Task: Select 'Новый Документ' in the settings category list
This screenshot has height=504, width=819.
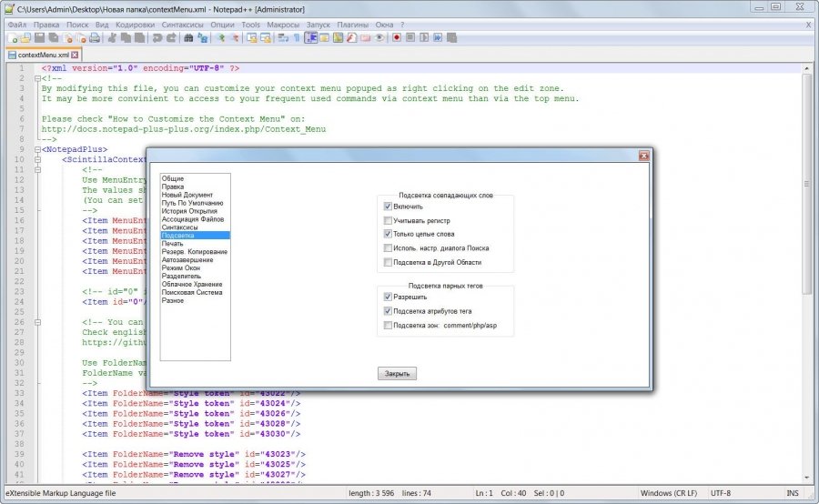Action: click(187, 195)
